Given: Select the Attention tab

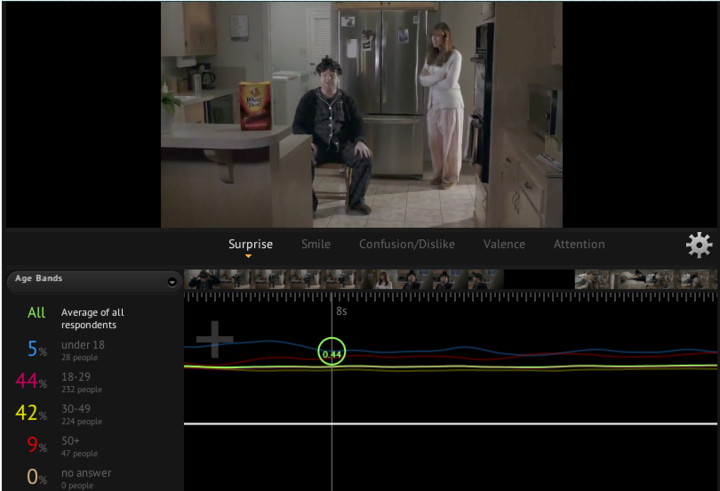Looking at the screenshot, I should (x=579, y=244).
